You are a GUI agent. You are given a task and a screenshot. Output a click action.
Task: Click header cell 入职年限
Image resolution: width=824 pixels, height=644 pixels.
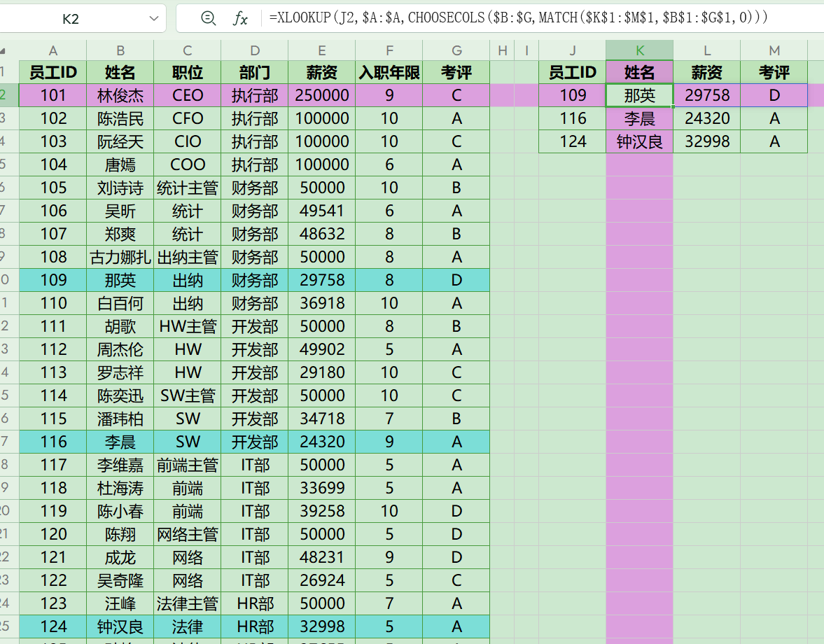(389, 72)
